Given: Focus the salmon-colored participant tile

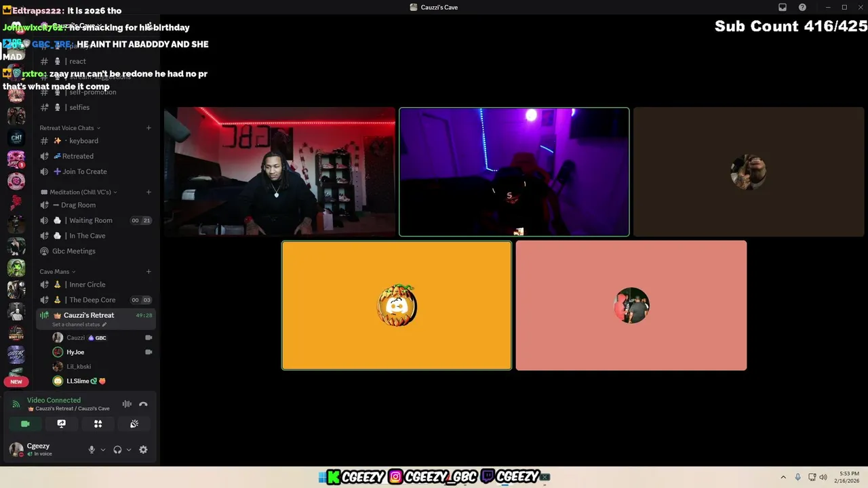Looking at the screenshot, I should pos(631,306).
